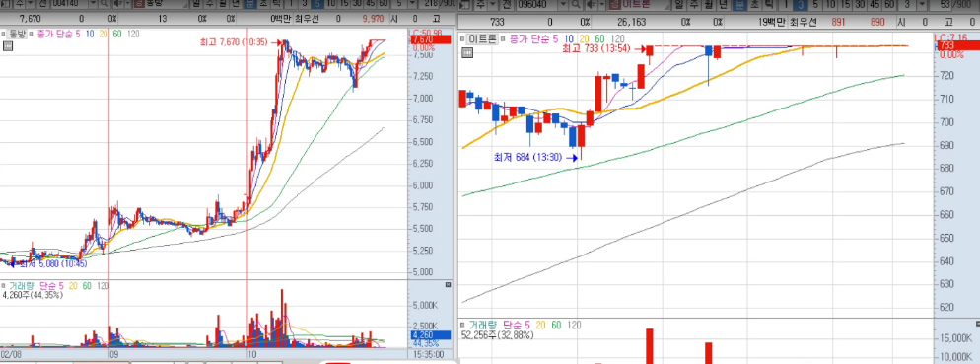
Task: Click date marker 09 on 동방 time axis
Action: pos(113,354)
